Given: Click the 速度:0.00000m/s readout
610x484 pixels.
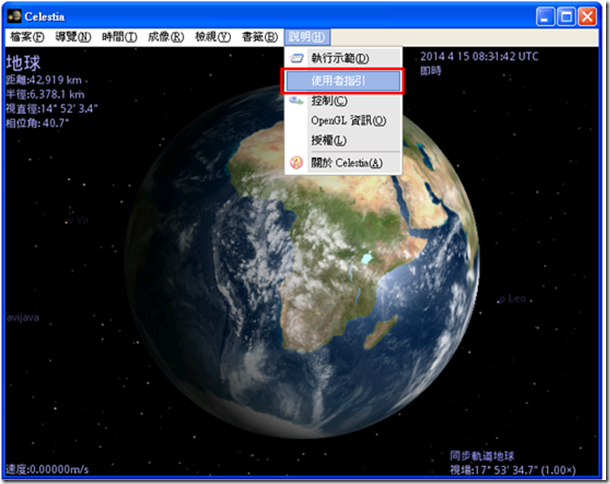Looking at the screenshot, I should click(x=47, y=469).
